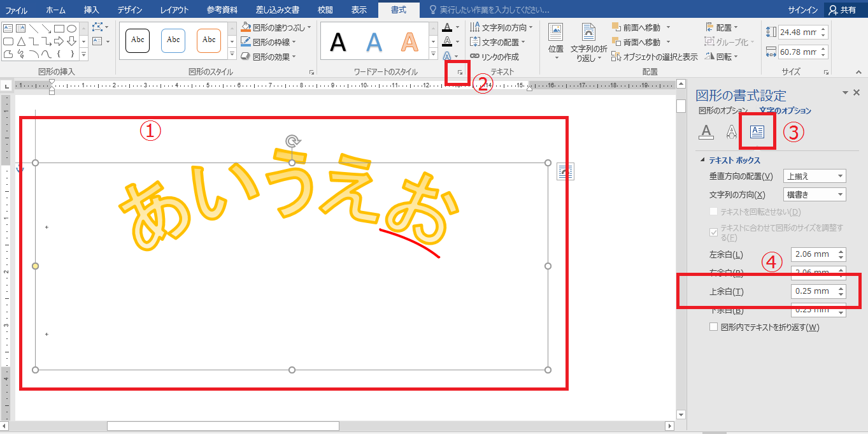
Task: Click the Text Fill icon with black underline
Action: 447,27
